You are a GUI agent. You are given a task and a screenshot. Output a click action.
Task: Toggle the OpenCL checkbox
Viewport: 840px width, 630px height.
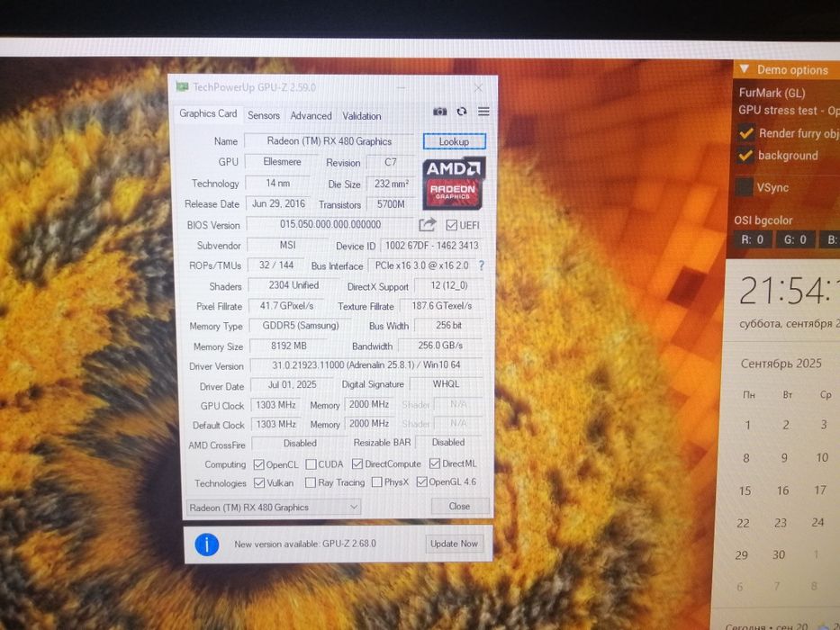(258, 463)
